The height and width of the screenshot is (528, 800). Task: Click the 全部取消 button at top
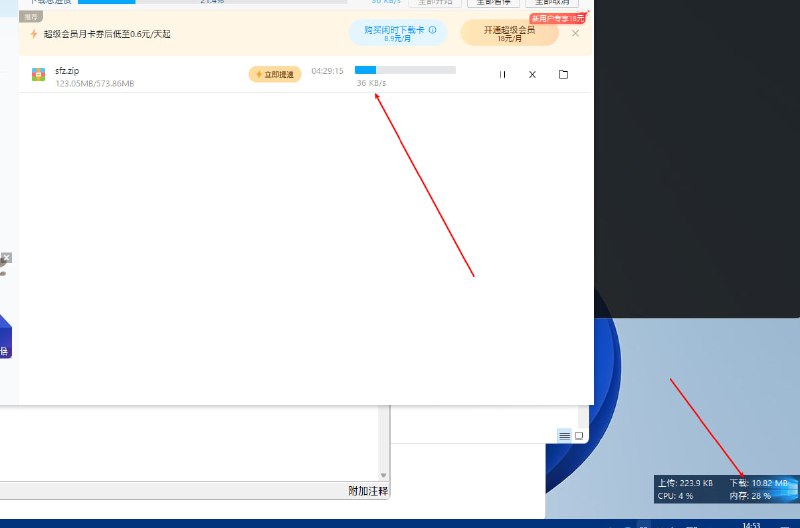[552, 3]
